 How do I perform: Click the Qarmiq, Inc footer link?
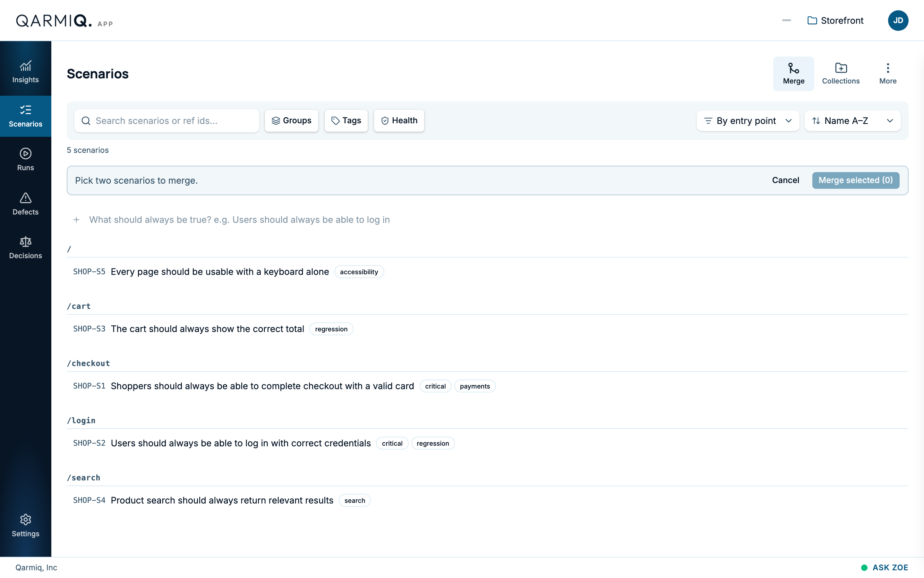pos(36,567)
